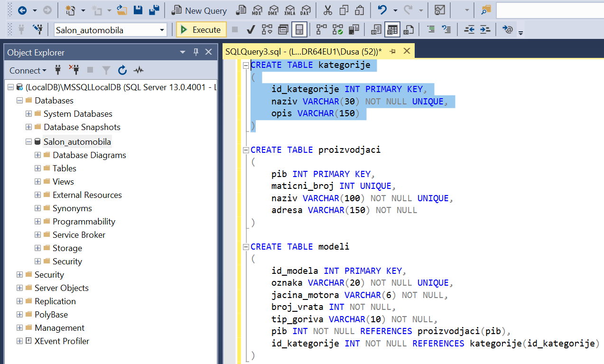This screenshot has height=364, width=604.
Task: Start an Analysis Services MDX query
Action: click(257, 10)
